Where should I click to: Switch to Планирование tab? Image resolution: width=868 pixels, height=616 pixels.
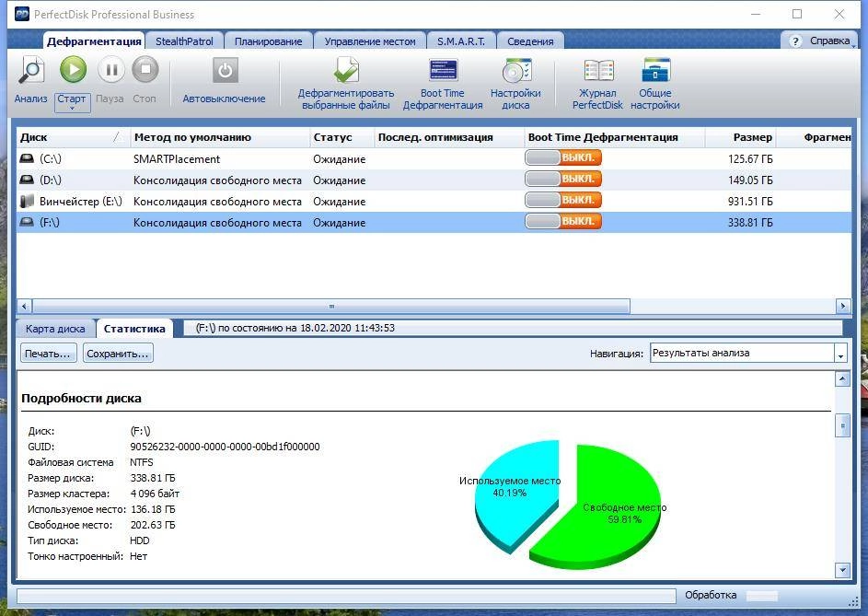[269, 41]
